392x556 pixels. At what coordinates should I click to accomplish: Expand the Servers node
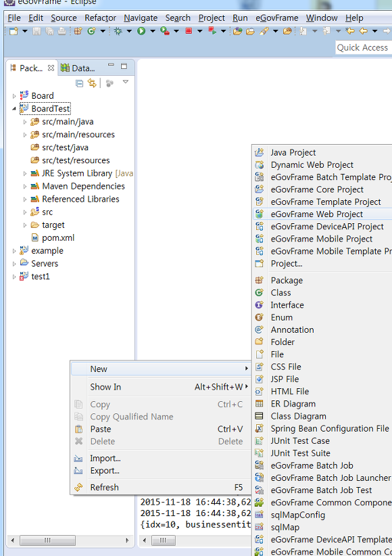[14, 264]
